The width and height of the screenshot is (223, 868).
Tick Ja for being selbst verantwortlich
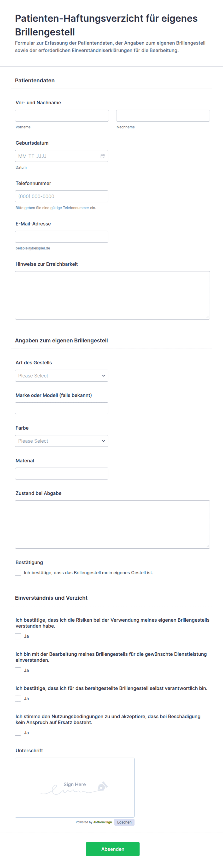pos(18,699)
